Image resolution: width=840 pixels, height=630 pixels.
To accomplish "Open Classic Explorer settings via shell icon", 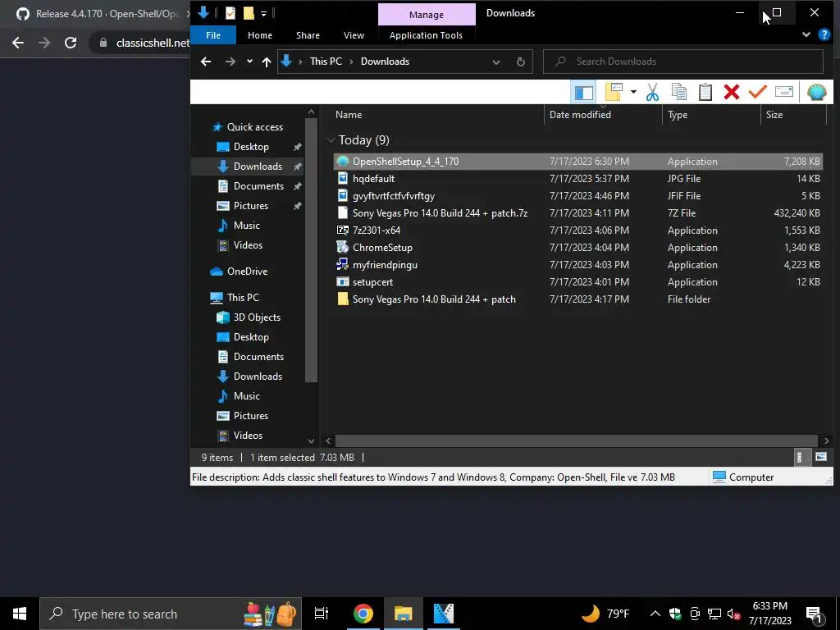I will 816,92.
